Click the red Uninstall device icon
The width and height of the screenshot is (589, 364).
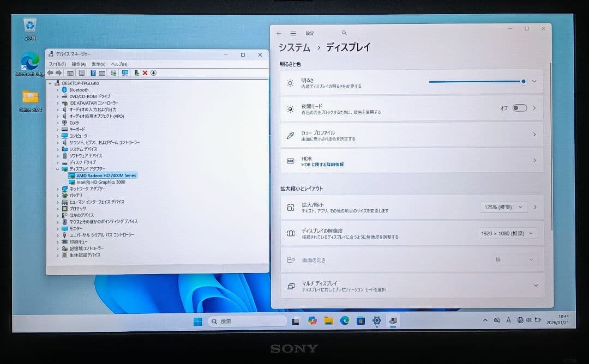pyautogui.click(x=145, y=72)
